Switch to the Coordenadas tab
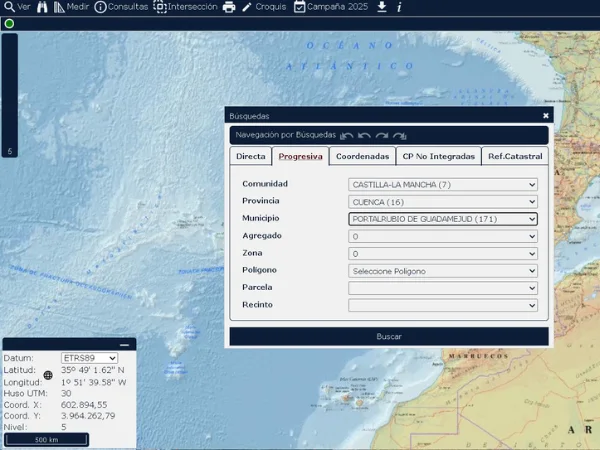The width and height of the screenshot is (600, 450). click(x=362, y=156)
